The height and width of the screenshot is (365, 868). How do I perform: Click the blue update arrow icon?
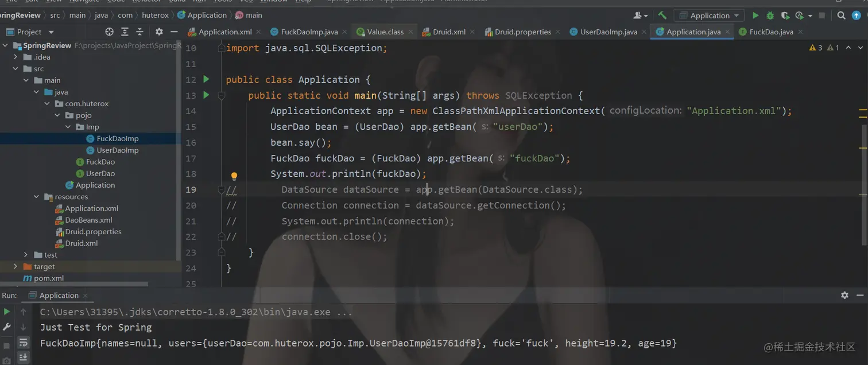coord(857,15)
